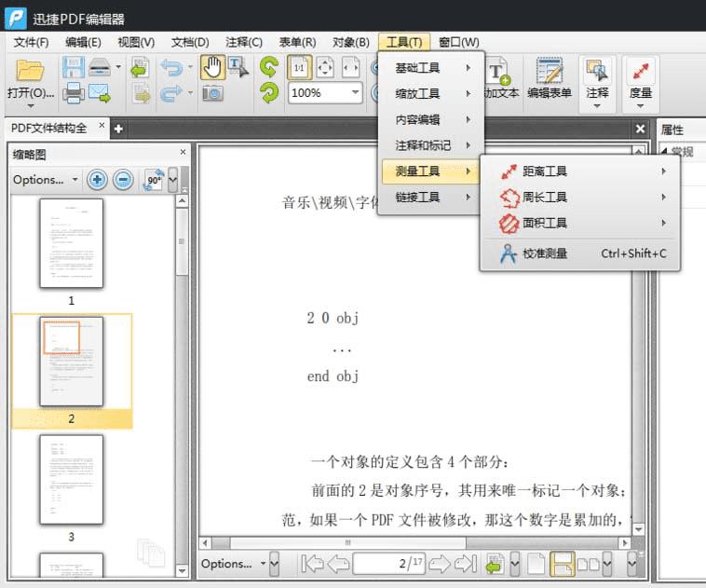Open the thumbnail panel Options dropdown
The image size is (706, 588).
(45, 180)
